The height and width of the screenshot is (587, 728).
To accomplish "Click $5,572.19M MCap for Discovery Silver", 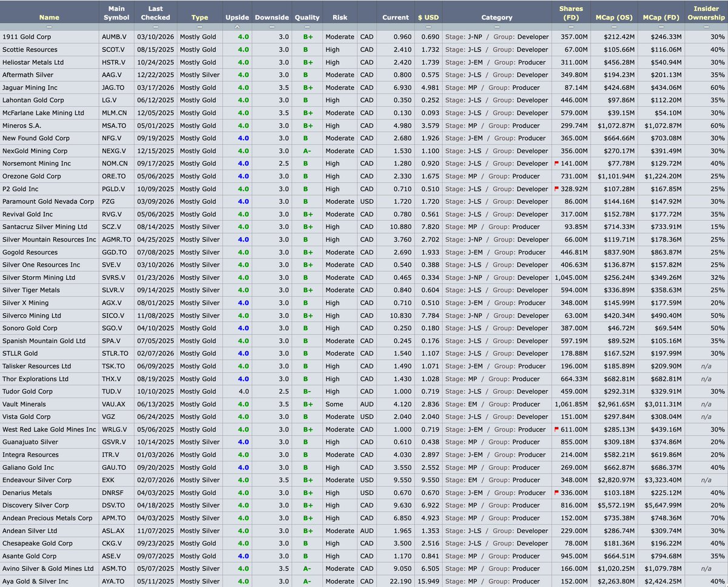I will [x=616, y=505].
